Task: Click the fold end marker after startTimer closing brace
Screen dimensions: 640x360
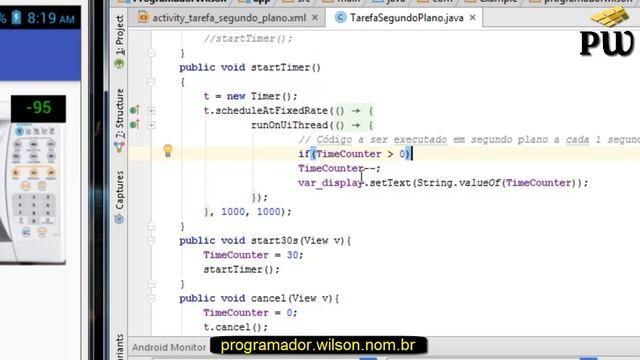Action: (151, 227)
